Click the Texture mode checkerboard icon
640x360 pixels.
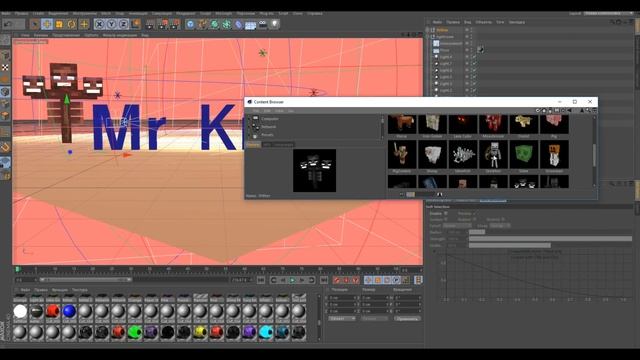[x=5, y=67]
